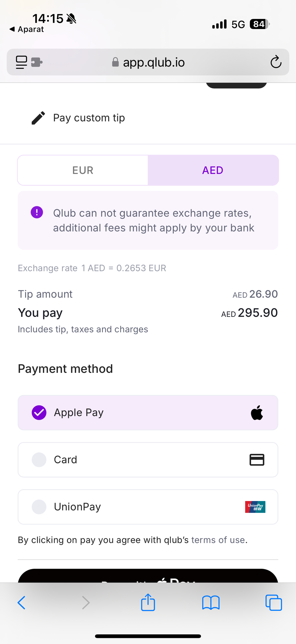Tap the page reload icon
Screen dimensions: 296x644
pos(276,62)
